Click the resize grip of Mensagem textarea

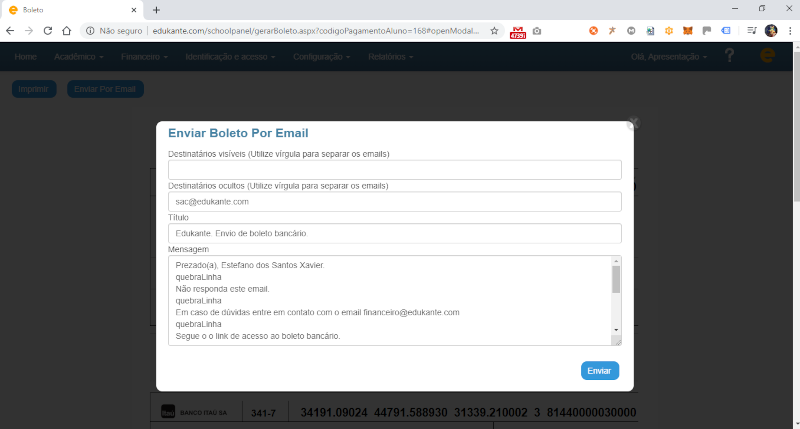tap(618, 342)
